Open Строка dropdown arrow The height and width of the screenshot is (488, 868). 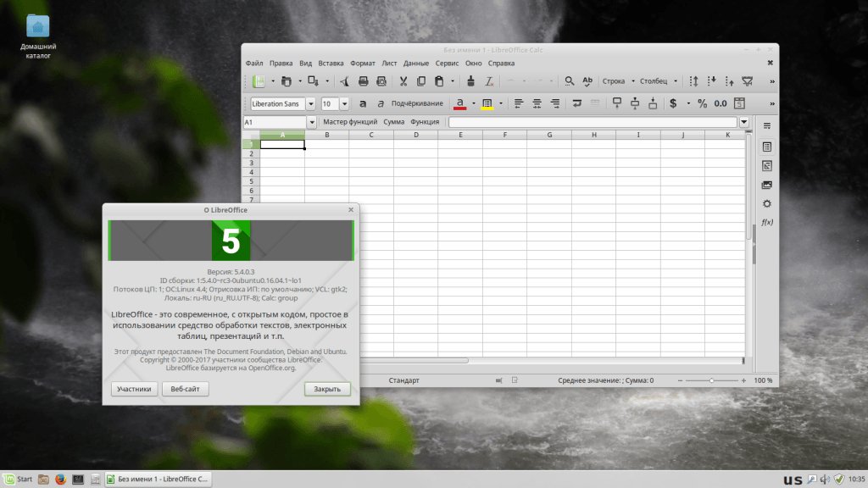tap(632, 81)
